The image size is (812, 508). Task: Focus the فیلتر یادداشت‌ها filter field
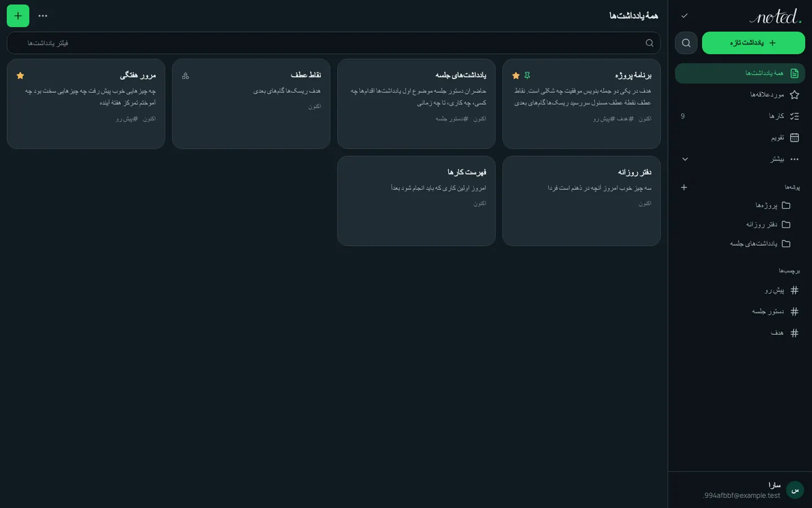[x=333, y=43]
